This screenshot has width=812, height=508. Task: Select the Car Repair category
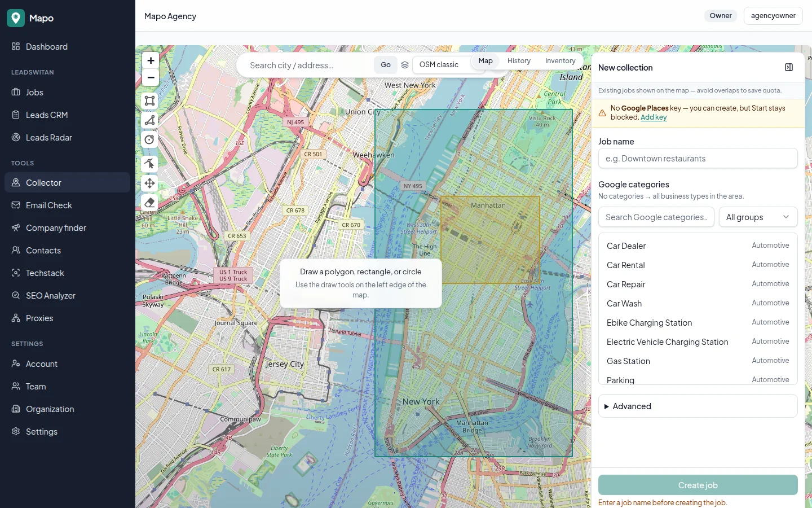(698, 284)
